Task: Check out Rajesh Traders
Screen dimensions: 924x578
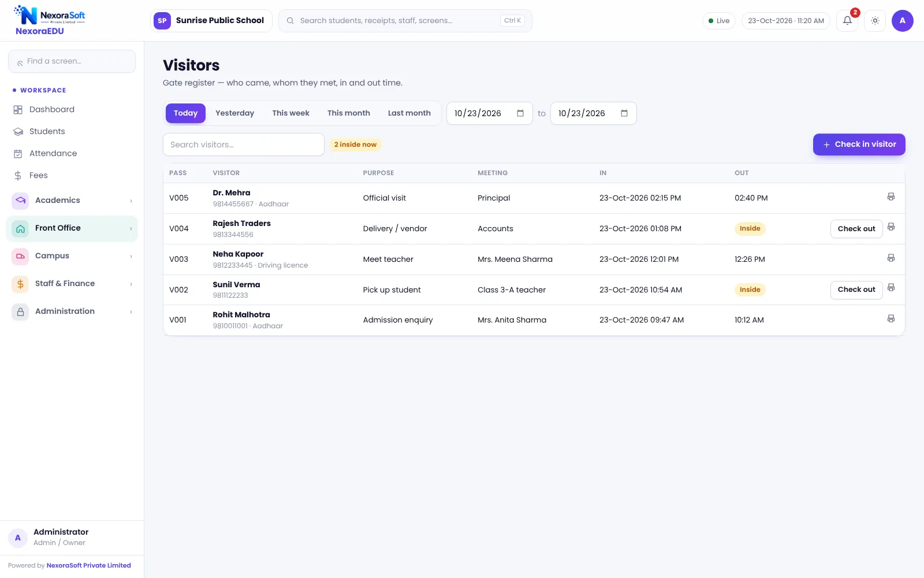Action: 856,229
